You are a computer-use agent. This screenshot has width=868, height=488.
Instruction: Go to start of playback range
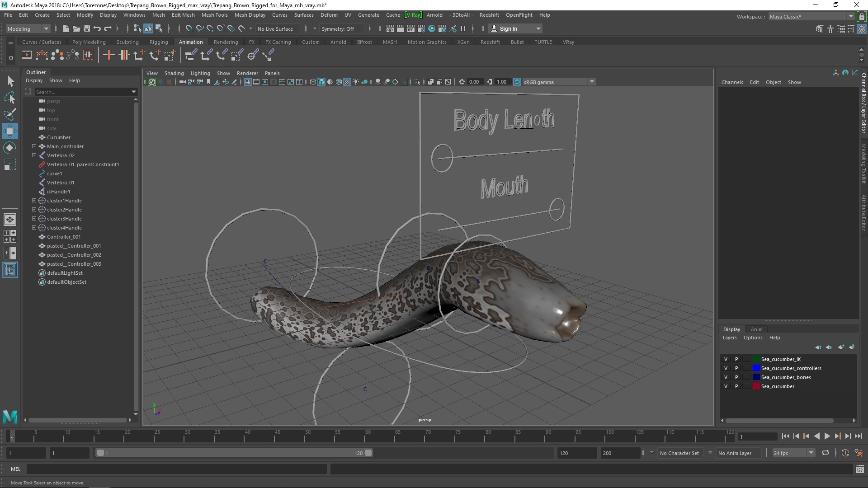pyautogui.click(x=786, y=436)
